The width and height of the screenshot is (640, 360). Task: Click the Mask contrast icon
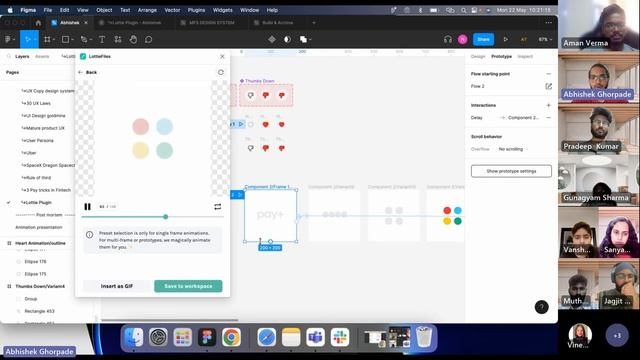(x=287, y=40)
